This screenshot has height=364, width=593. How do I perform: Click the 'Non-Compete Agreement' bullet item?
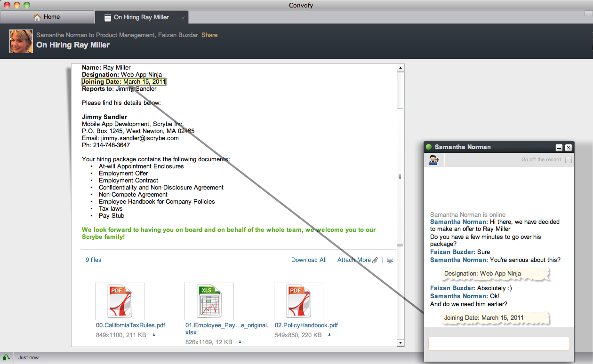[x=133, y=195]
